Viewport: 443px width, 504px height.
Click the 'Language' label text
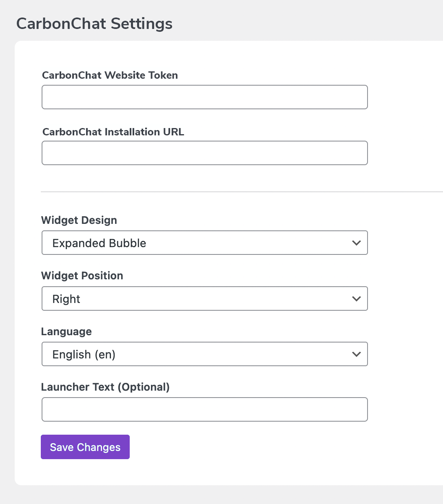[66, 332]
